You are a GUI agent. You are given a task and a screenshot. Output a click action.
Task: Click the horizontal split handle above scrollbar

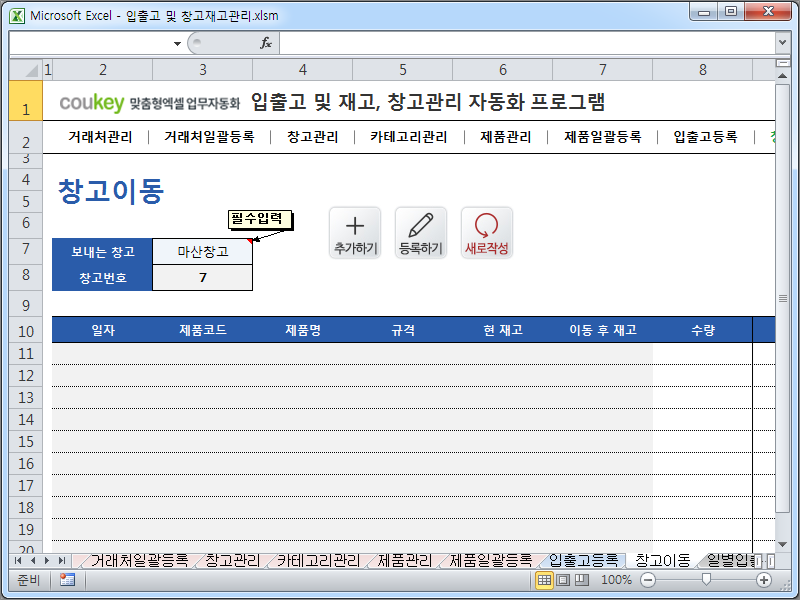[782, 63]
